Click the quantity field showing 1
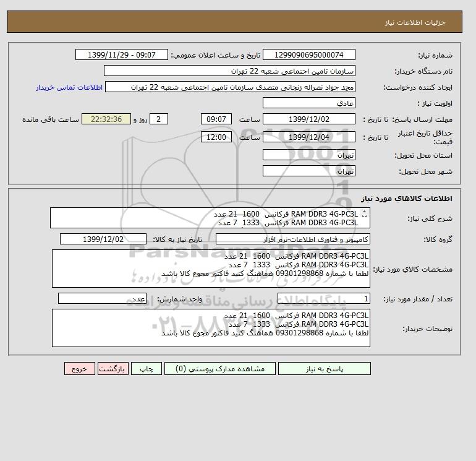Screen dimensions: 476x461 pos(323,298)
